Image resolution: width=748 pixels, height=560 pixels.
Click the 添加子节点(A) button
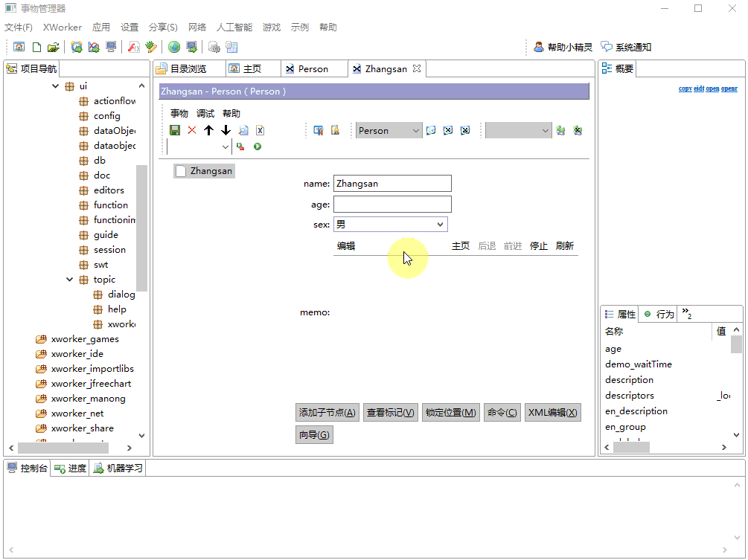pyautogui.click(x=327, y=413)
